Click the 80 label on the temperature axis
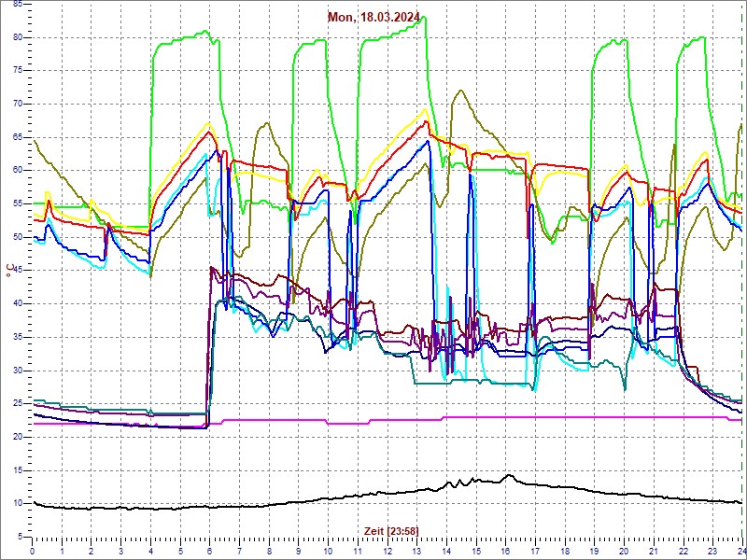The image size is (747, 560). tap(16, 37)
